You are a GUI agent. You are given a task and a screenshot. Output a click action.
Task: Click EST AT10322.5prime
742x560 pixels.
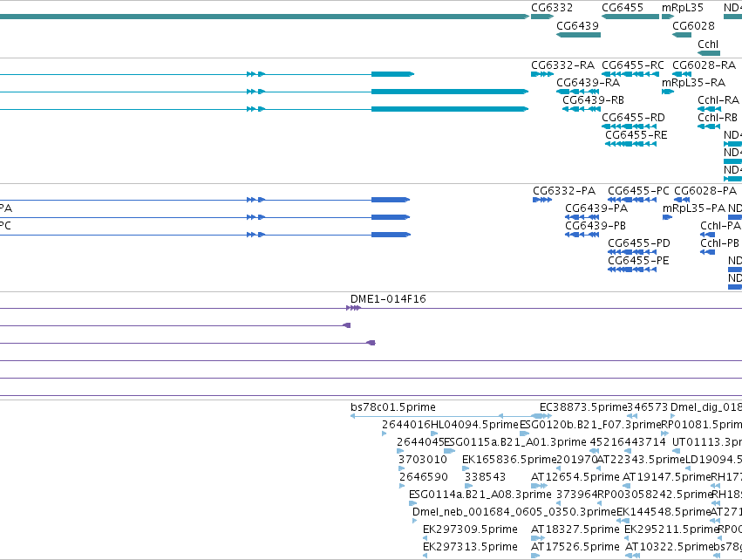669,547
